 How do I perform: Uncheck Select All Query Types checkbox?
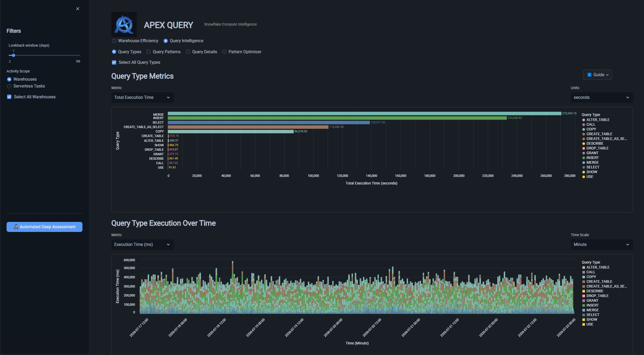114,62
